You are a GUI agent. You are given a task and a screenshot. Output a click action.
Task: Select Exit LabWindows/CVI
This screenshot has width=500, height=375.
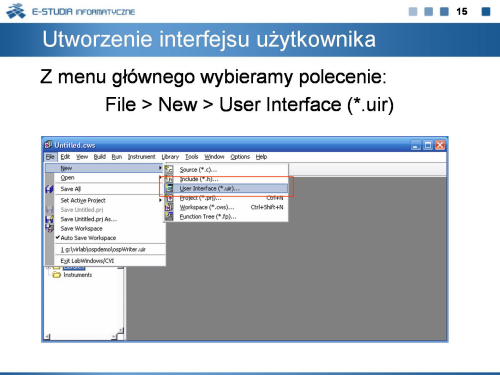point(87,261)
